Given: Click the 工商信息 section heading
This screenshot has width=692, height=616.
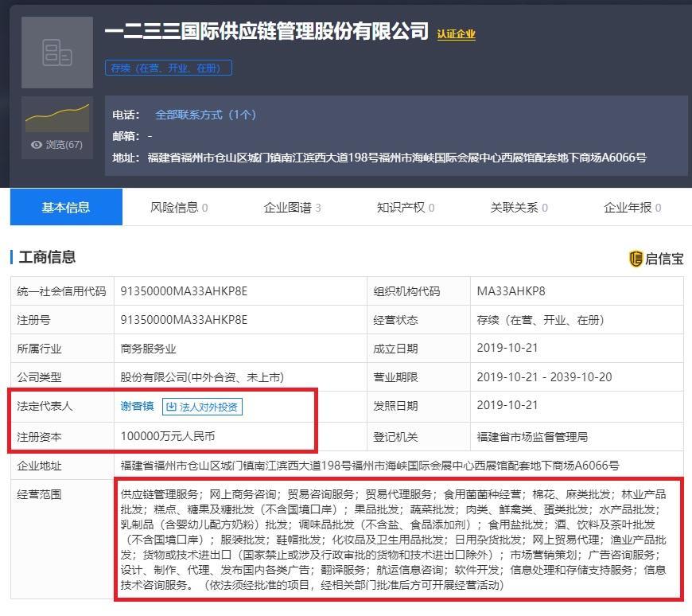Looking at the screenshot, I should point(47,257).
